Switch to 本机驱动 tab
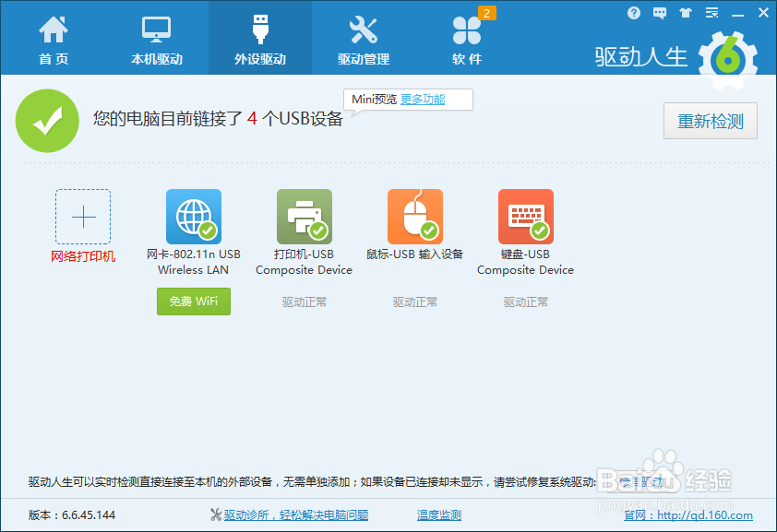The height and width of the screenshot is (532, 777). point(157,40)
